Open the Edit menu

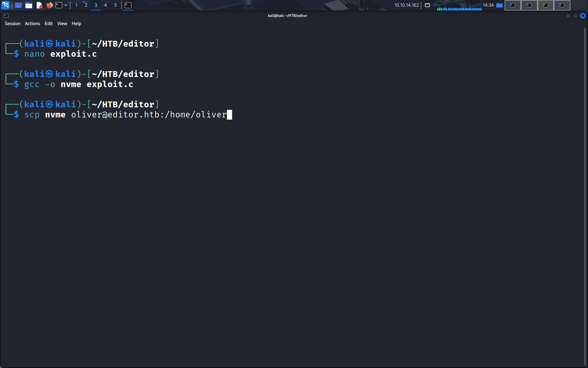point(49,24)
